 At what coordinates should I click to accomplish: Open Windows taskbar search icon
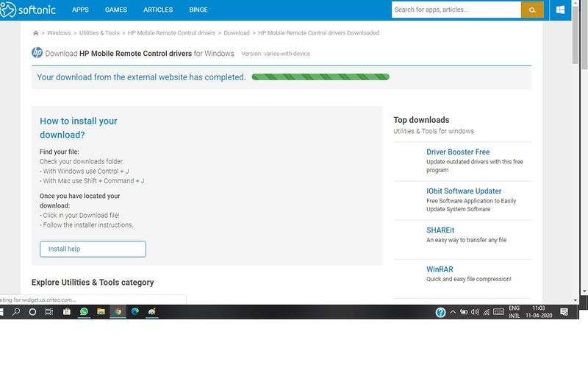click(16, 311)
